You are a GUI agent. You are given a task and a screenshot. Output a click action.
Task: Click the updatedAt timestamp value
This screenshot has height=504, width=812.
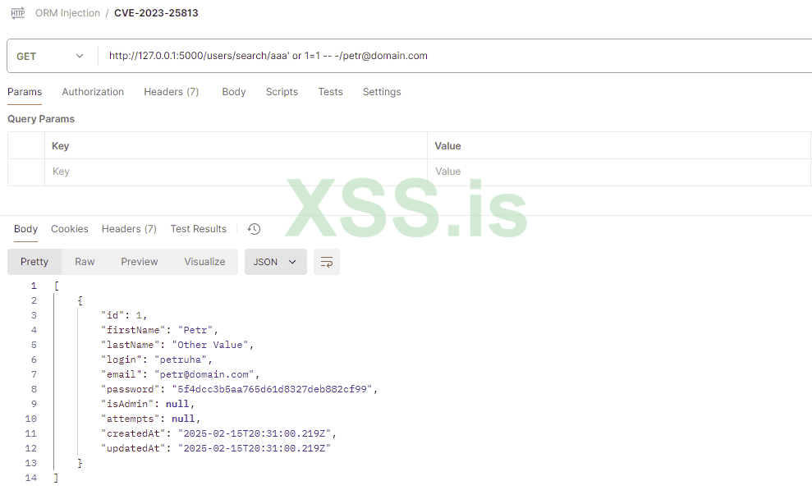pos(255,448)
